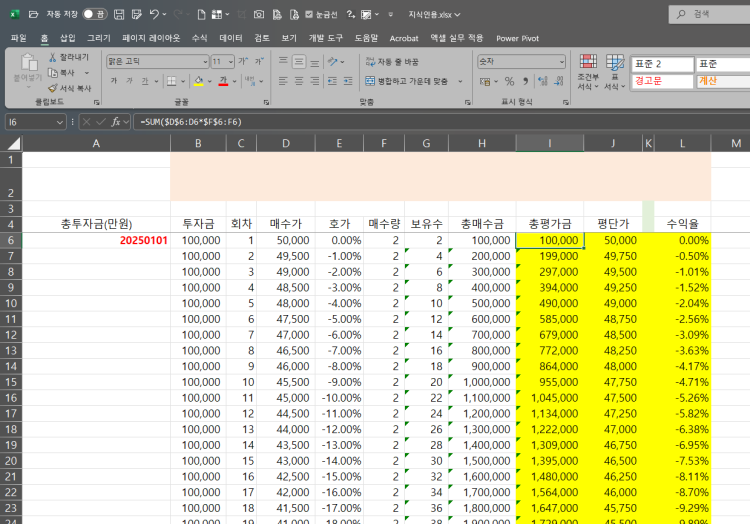Screen dimensions: 750x524
Task: Click the Insert Function fx icon
Action: point(117,122)
